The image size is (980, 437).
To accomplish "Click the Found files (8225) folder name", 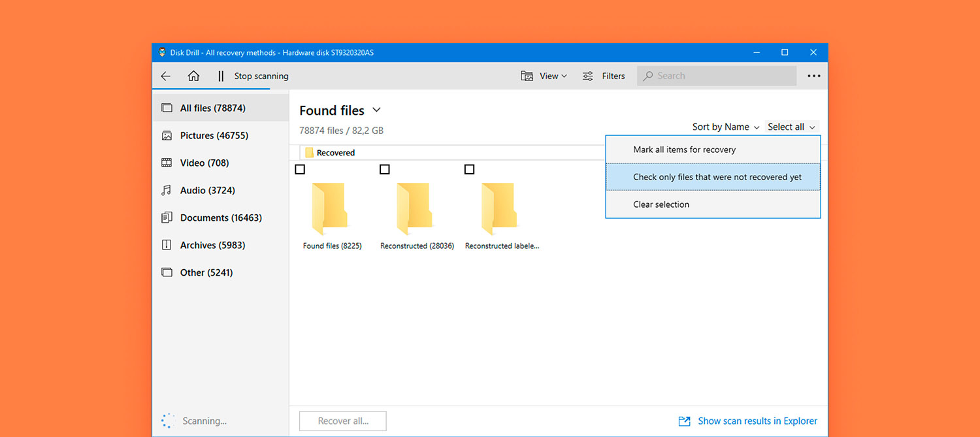I will point(333,246).
